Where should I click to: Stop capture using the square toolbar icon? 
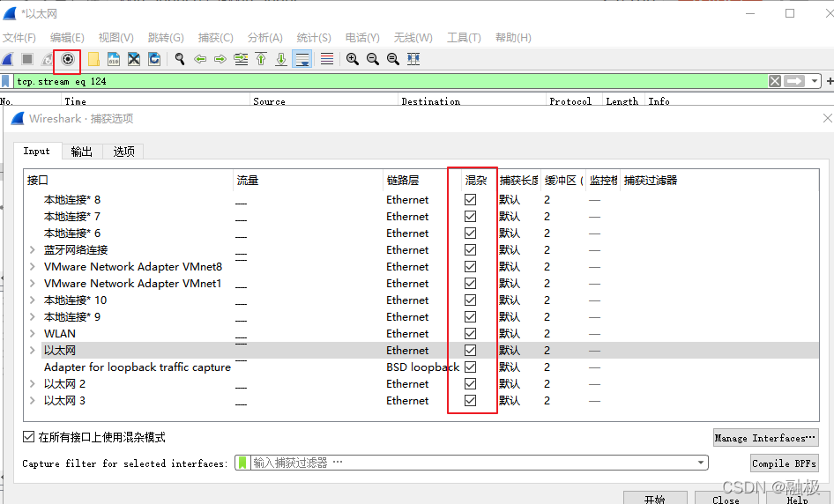pyautogui.click(x=27, y=59)
